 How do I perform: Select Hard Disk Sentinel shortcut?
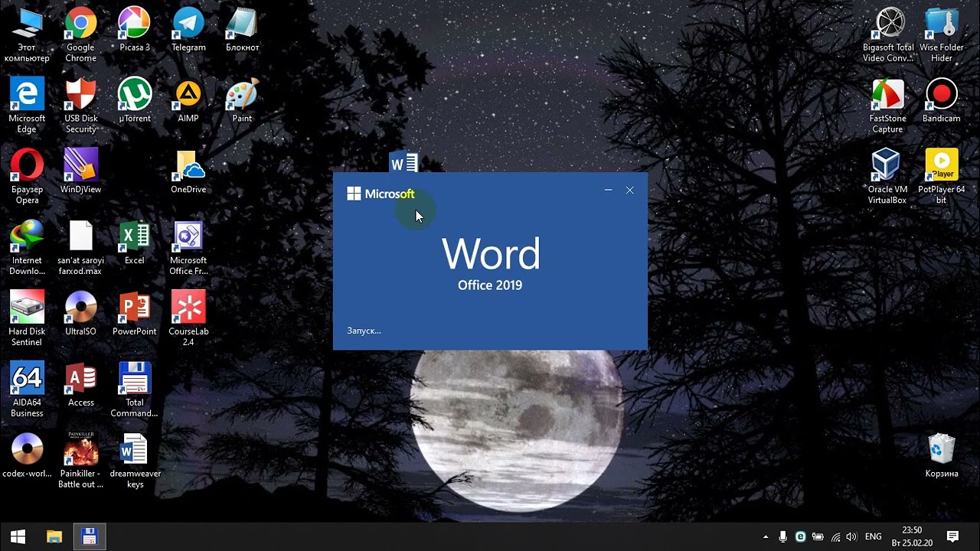pos(27,320)
